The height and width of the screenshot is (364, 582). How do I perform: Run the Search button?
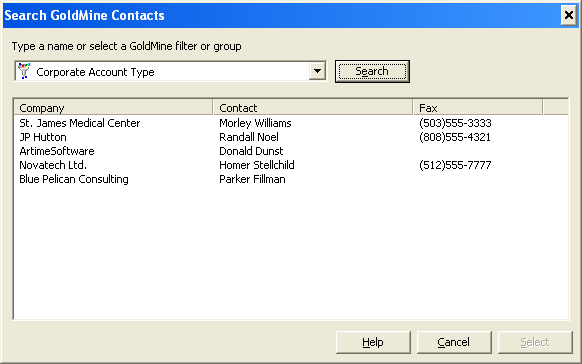click(372, 71)
